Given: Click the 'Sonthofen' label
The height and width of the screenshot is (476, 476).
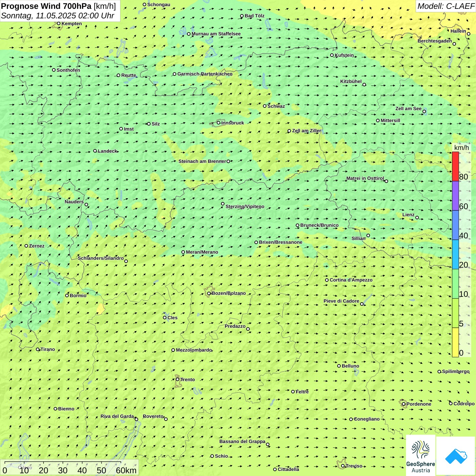Looking at the screenshot, I should click(68, 70).
